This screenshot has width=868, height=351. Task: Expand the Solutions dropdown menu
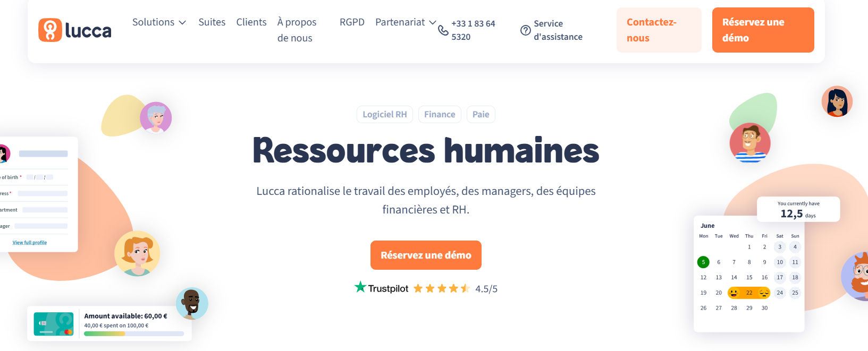point(159,22)
